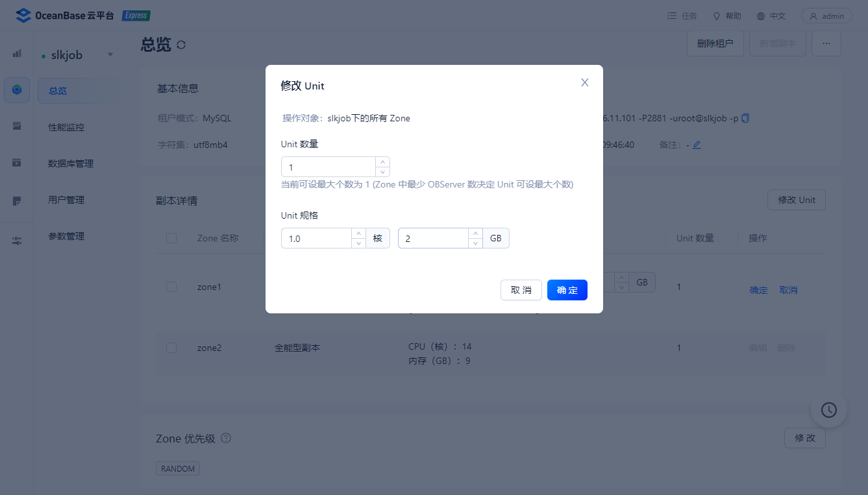The width and height of the screenshot is (868, 495).
Task: Refresh the 总览 page with reload icon
Action: coord(181,45)
